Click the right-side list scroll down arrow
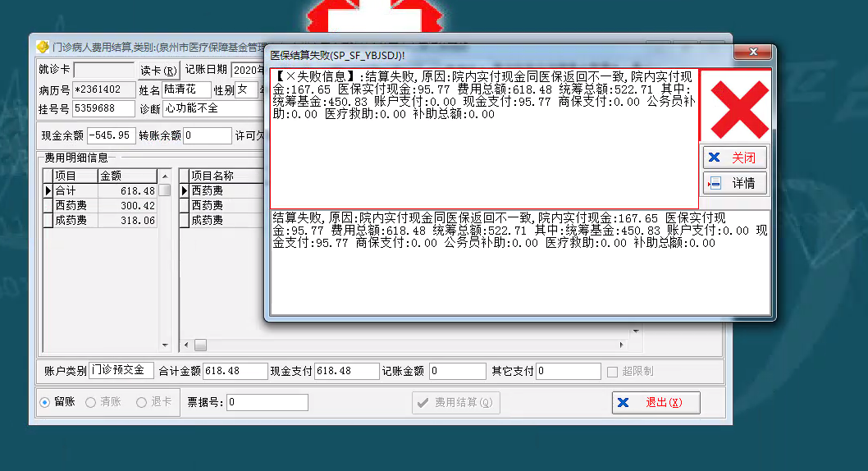Screen dimensions: 868x471 636,331
